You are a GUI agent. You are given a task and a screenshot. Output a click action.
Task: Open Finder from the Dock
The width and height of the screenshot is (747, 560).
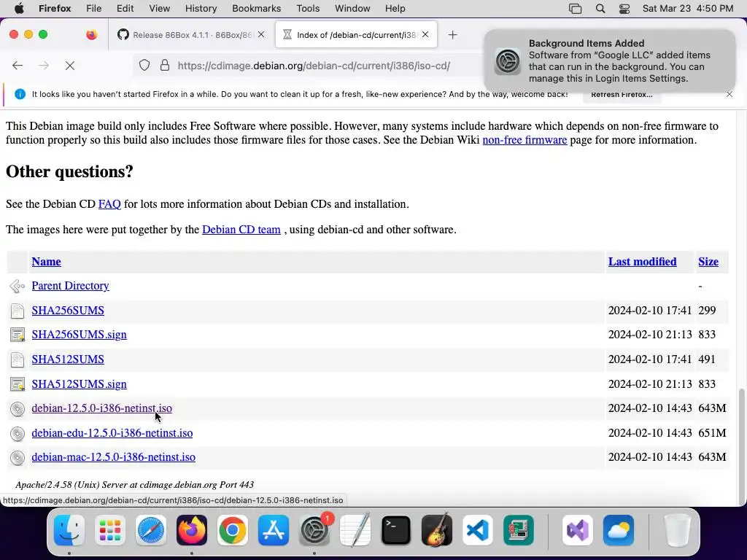point(69,530)
